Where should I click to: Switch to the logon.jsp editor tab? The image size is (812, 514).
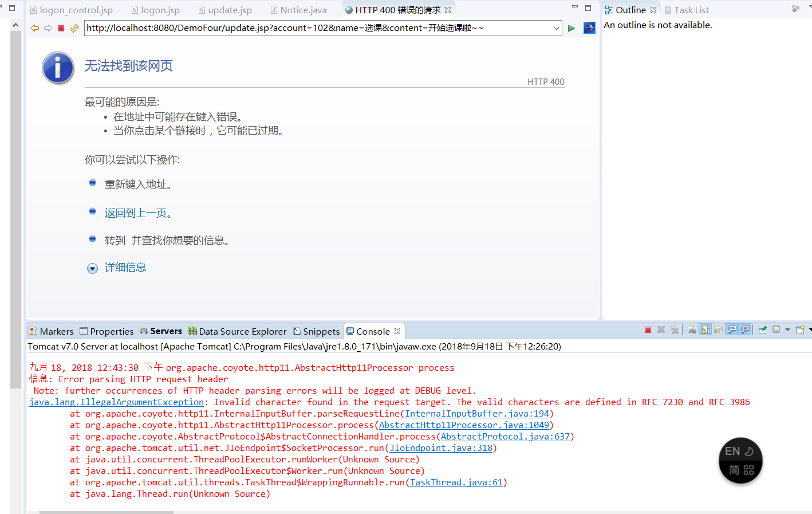point(155,10)
